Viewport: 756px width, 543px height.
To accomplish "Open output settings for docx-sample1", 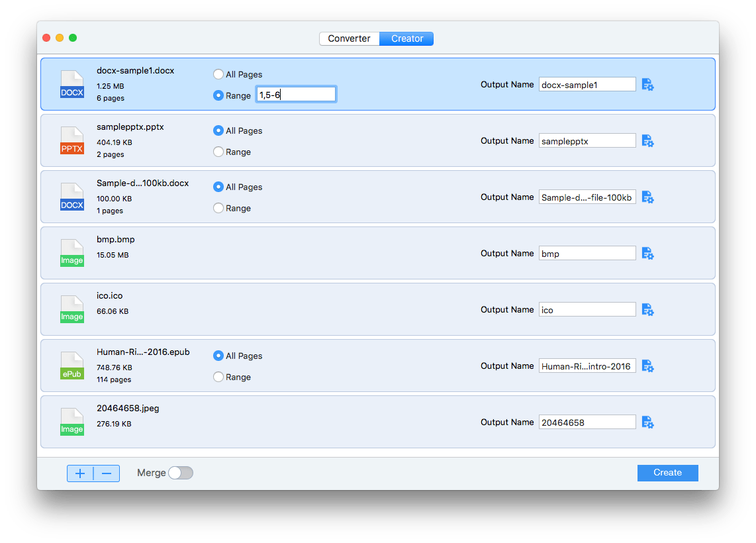I will [647, 85].
